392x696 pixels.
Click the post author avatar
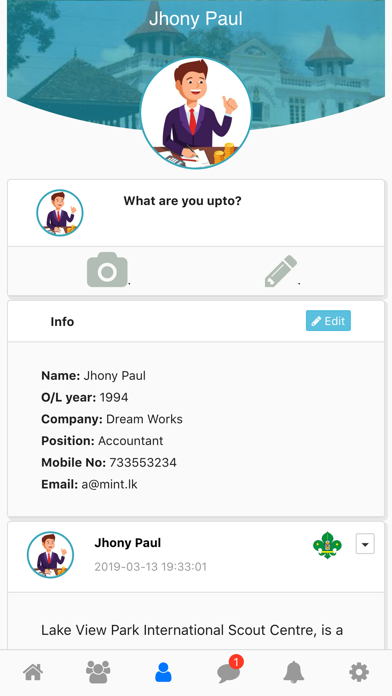point(50,555)
